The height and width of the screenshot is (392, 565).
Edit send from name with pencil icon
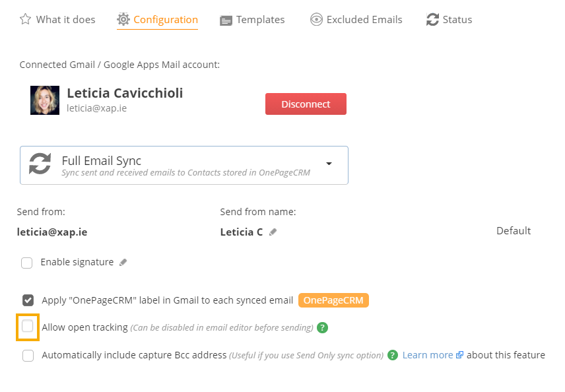pyautogui.click(x=273, y=232)
